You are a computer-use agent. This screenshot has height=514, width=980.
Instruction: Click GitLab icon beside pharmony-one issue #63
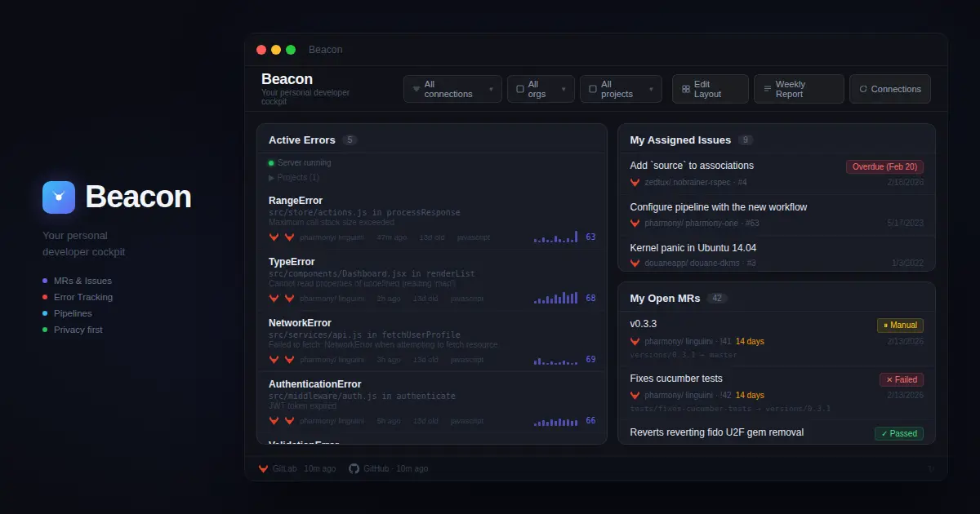coord(635,223)
